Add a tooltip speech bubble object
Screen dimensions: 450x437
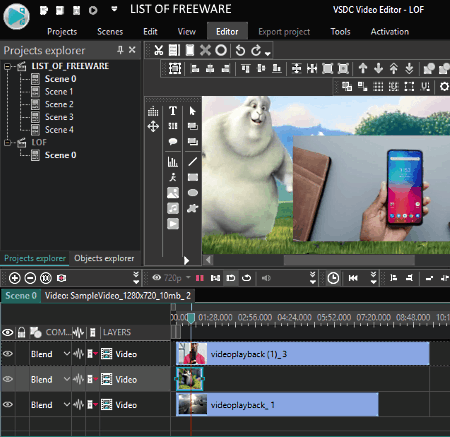173,142
